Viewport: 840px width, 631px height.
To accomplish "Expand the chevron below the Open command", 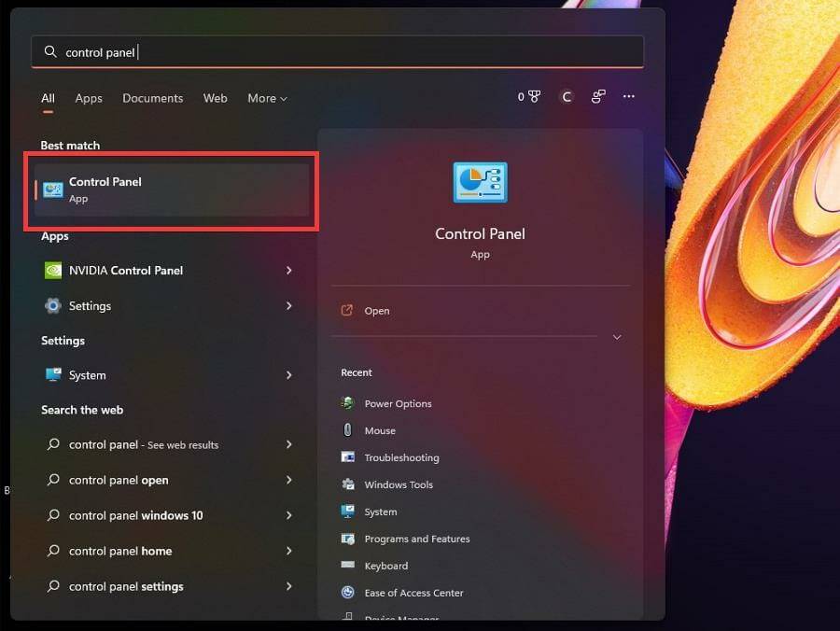I will [x=616, y=337].
